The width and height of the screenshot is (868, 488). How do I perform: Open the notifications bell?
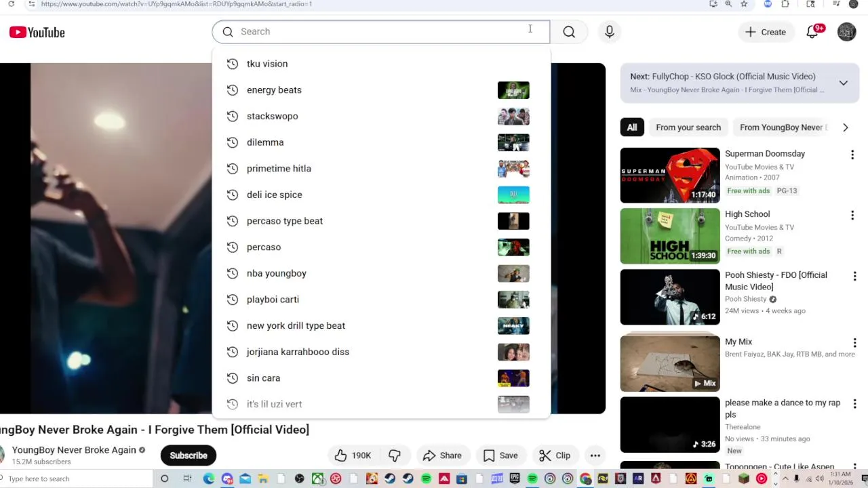pyautogui.click(x=812, y=32)
